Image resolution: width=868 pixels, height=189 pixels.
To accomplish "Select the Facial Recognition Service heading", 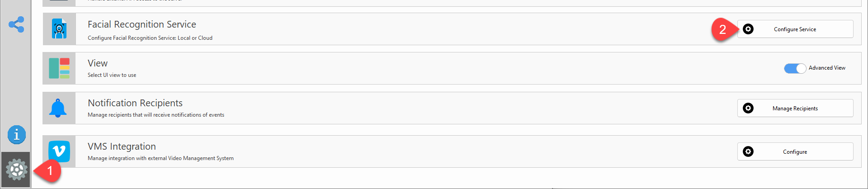I will (142, 24).
